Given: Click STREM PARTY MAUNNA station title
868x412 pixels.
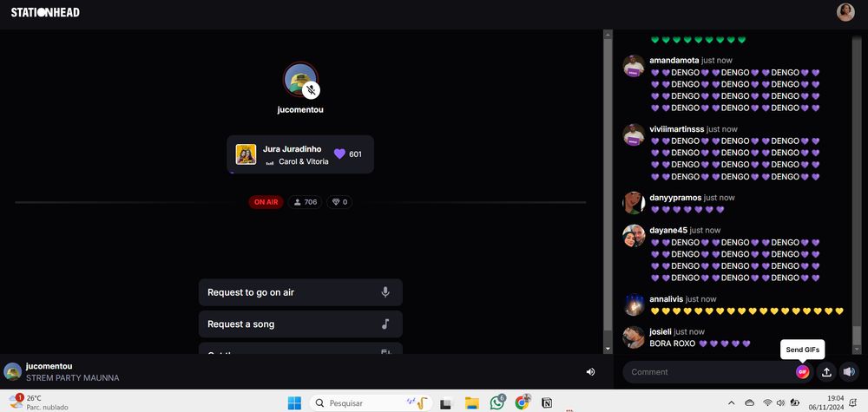Looking at the screenshot, I should [x=73, y=378].
